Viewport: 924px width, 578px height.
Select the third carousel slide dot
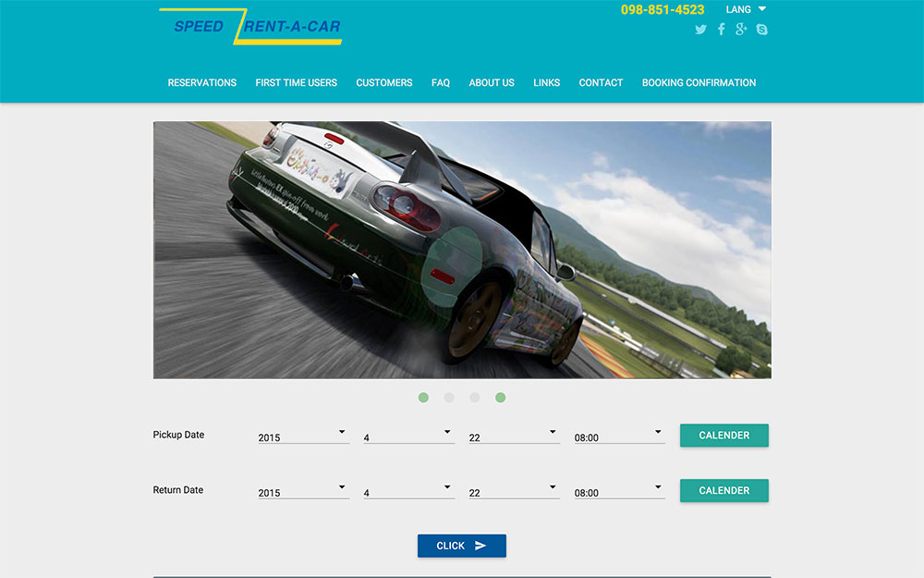[475, 398]
